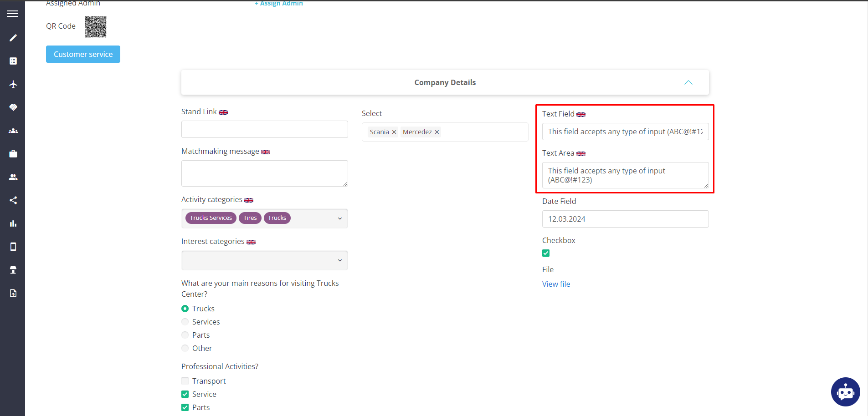Enable the Transport checkbox

pos(185,380)
